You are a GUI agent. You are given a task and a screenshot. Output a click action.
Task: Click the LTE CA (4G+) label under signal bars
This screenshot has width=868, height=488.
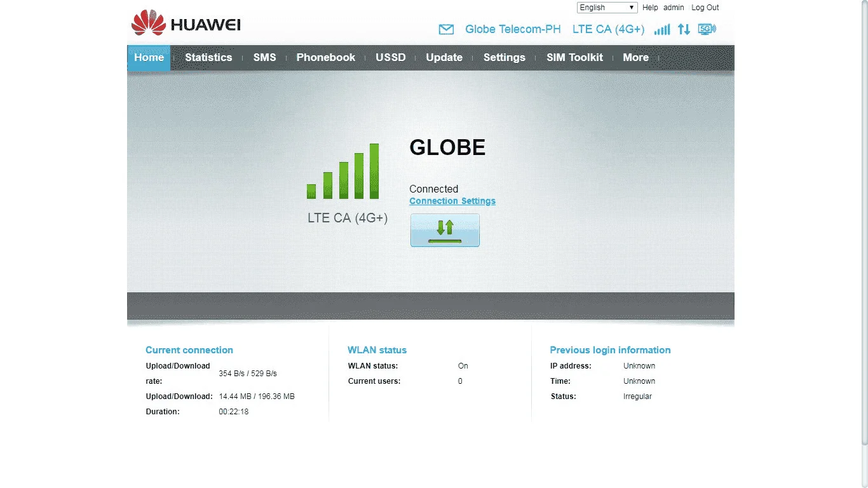[x=348, y=218]
